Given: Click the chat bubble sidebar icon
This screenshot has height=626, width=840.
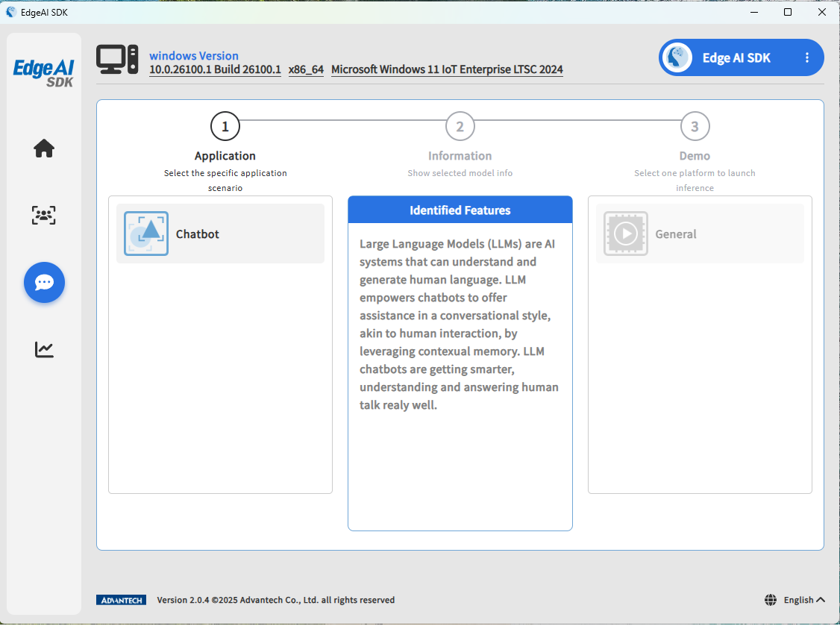Looking at the screenshot, I should click(x=44, y=283).
